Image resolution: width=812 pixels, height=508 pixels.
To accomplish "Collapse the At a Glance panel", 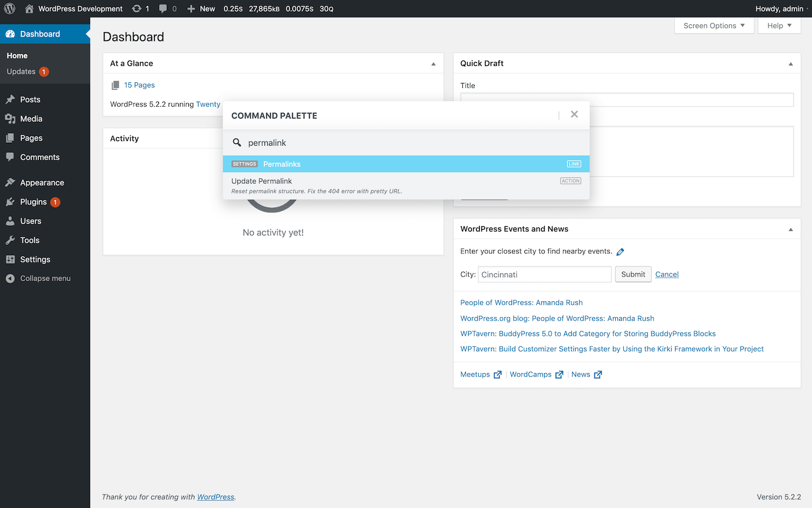I will pos(433,64).
